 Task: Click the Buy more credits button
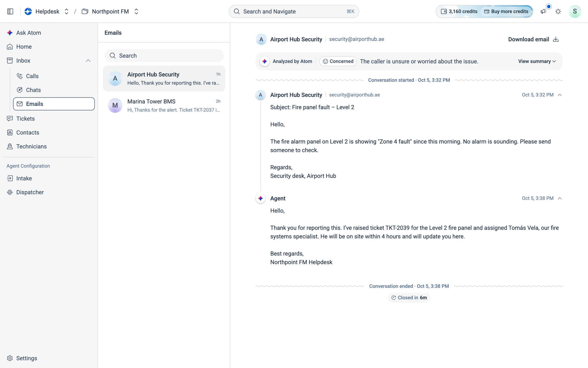tap(506, 11)
